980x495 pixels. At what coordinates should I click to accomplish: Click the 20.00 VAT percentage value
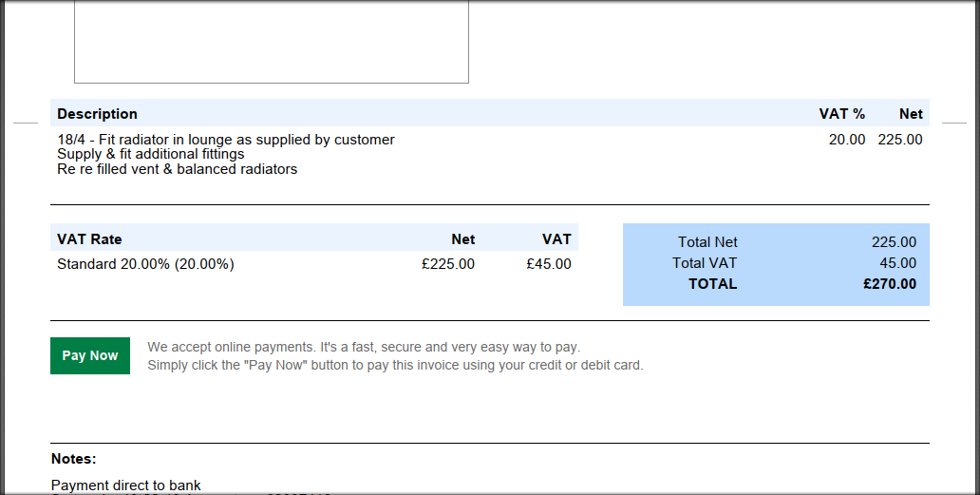[x=846, y=140]
